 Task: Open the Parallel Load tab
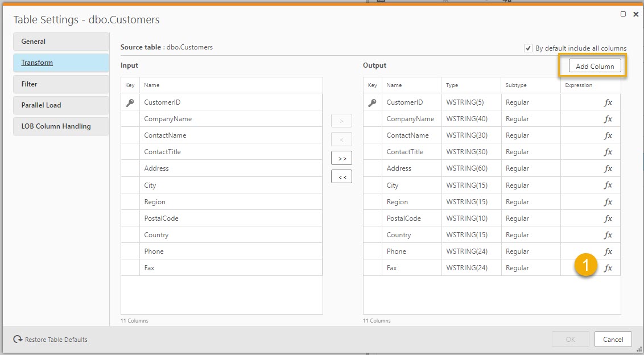61,105
